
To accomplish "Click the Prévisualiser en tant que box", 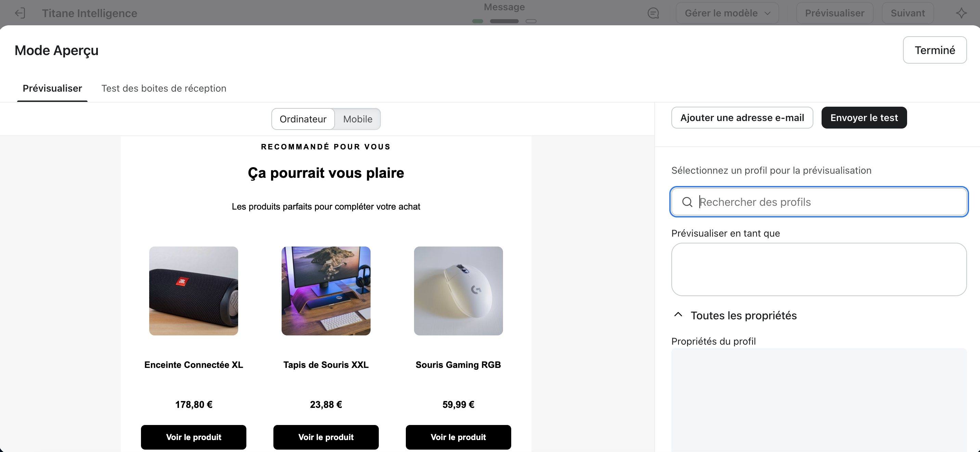I will click(x=819, y=269).
